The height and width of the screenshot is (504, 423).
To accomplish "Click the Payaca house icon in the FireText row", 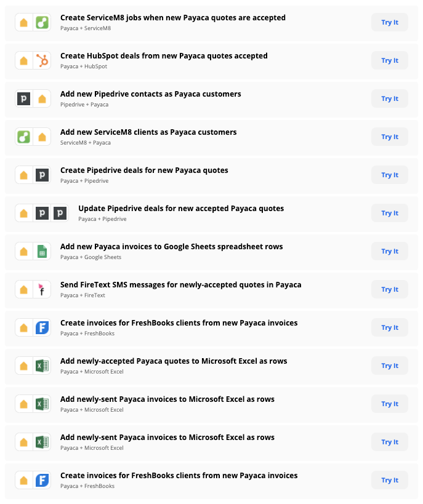I will coord(24,289).
